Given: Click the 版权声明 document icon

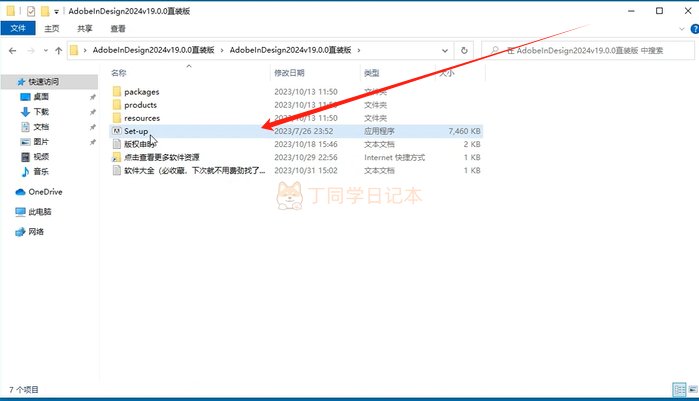Looking at the screenshot, I should 117,144.
